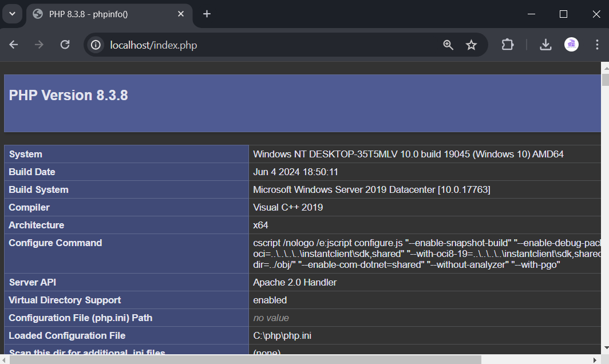Click the no value cell
This screenshot has width=609, height=364.
click(271, 318)
